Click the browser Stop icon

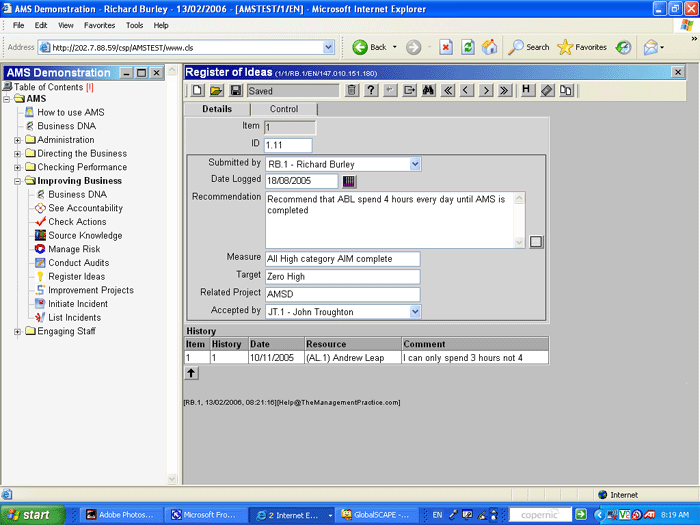[x=446, y=47]
